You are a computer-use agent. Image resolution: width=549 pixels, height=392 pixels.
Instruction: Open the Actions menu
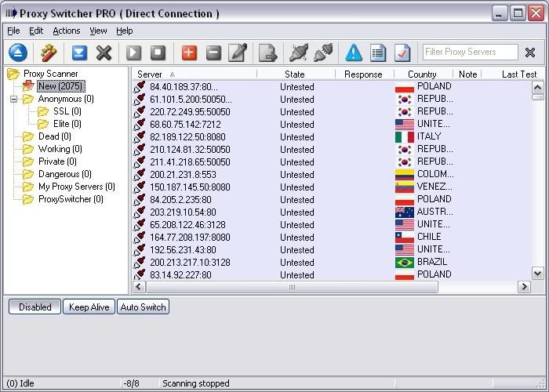[67, 31]
